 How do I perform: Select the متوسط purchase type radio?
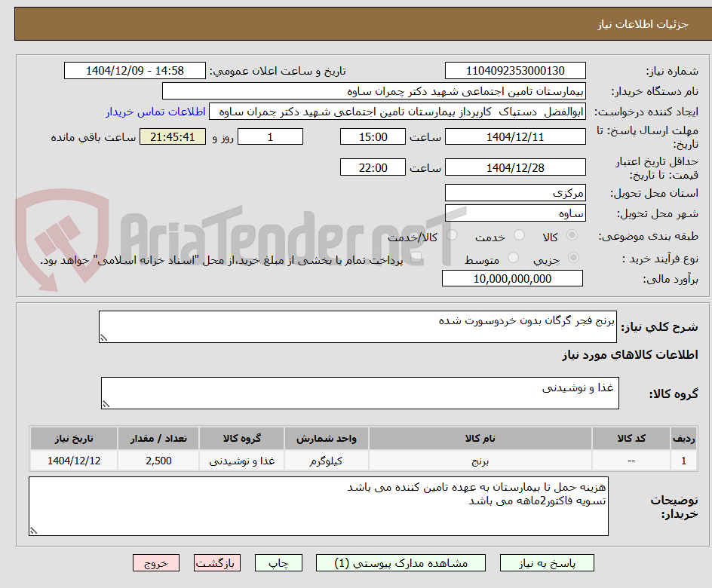coord(513,258)
